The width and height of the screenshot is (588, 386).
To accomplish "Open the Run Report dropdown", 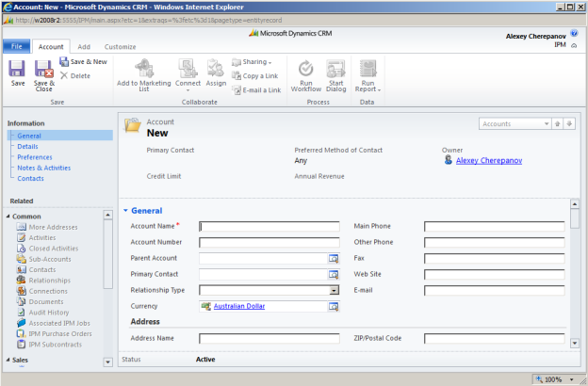I will click(366, 74).
